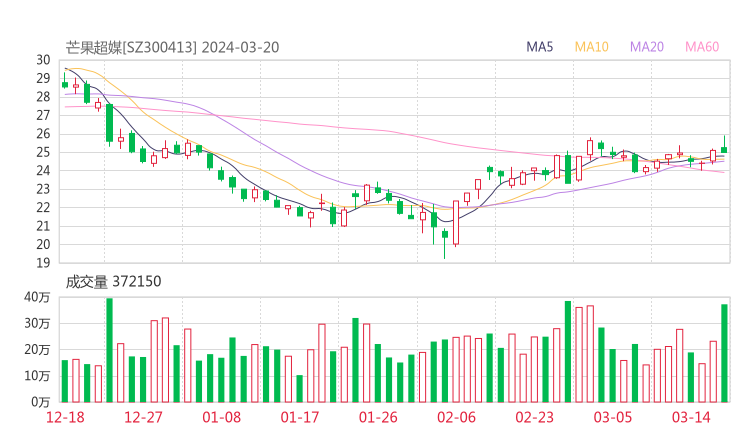The width and height of the screenshot is (740, 440).
Task: Click the price axis value 21
Action: 43,226
